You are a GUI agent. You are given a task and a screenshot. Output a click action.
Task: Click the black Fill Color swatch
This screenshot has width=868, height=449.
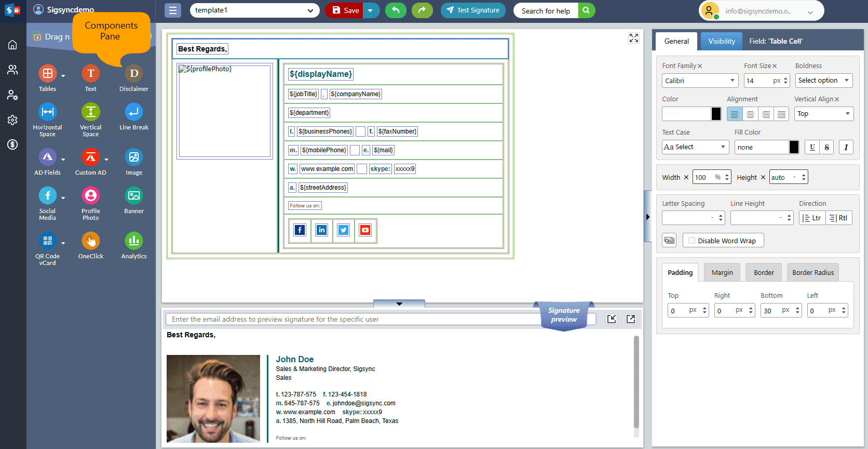794,147
